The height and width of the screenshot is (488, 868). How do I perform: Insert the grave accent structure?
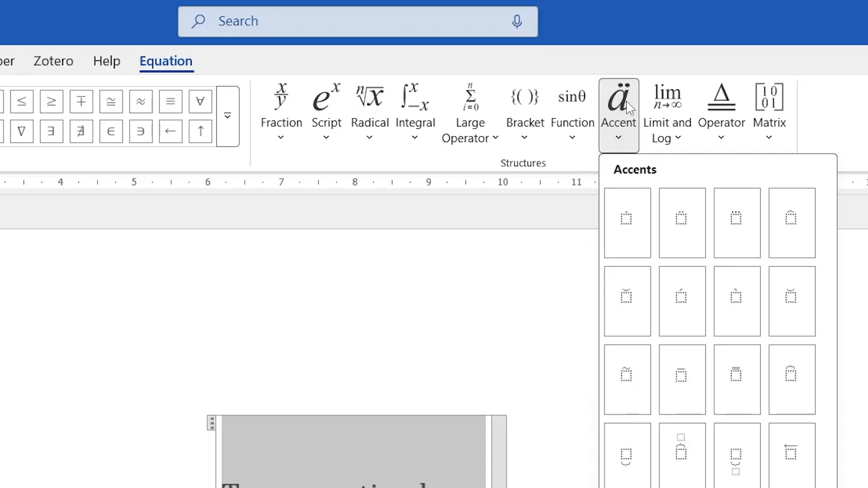point(737,301)
